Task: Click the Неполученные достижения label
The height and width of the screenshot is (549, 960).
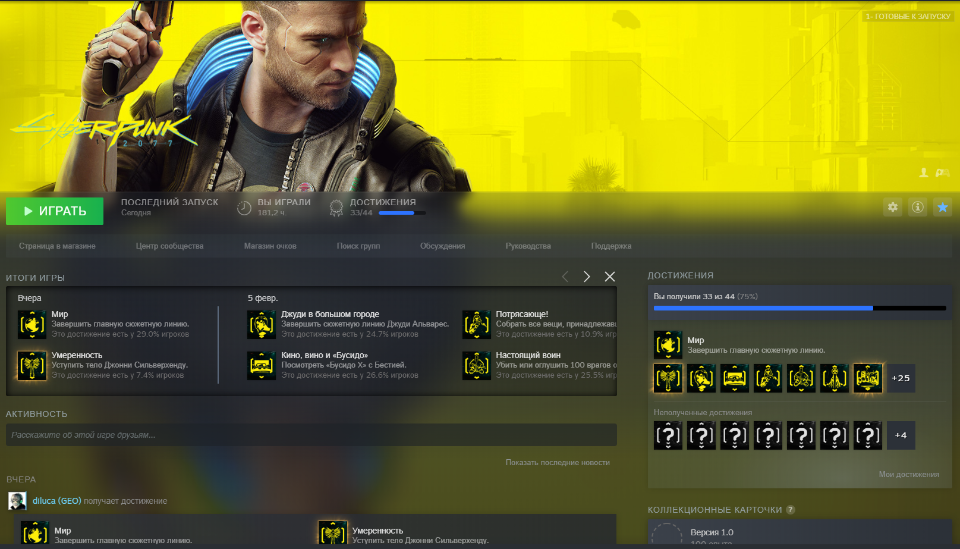Action: 702,412
